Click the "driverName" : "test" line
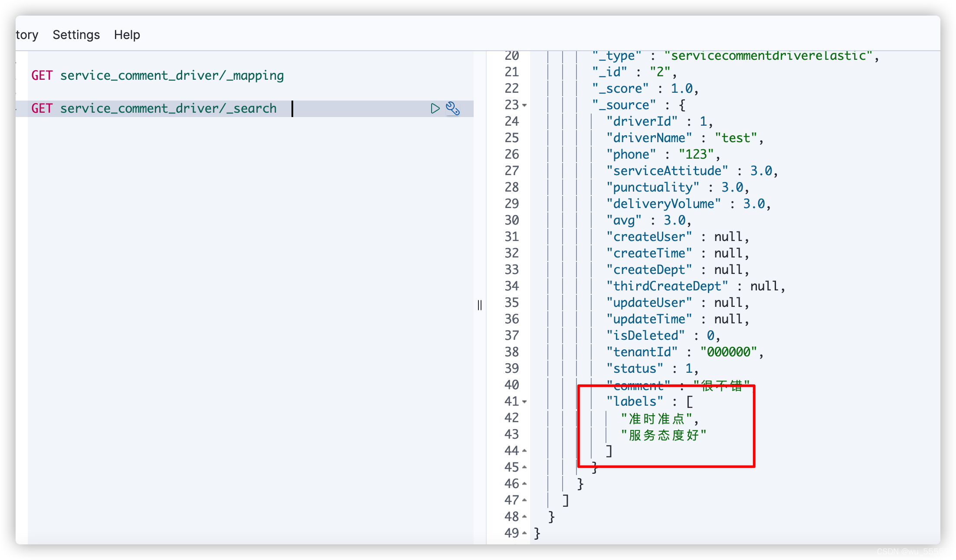This screenshot has height=560, width=956. click(x=685, y=138)
